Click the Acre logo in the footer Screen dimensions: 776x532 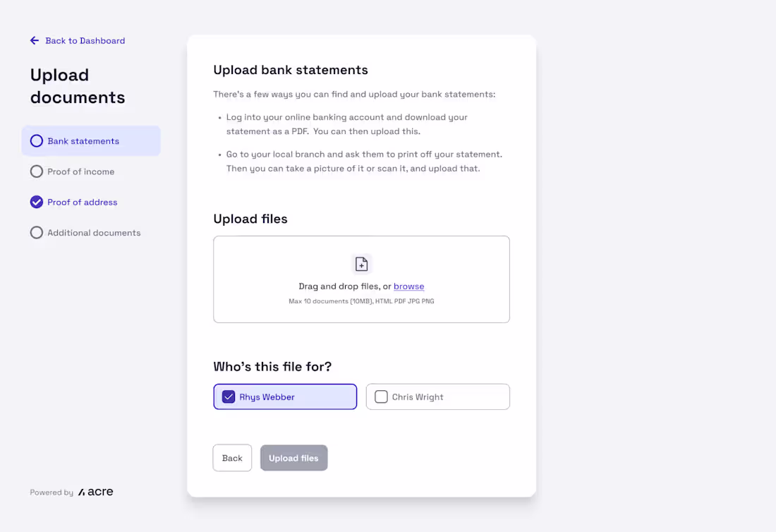tap(96, 492)
